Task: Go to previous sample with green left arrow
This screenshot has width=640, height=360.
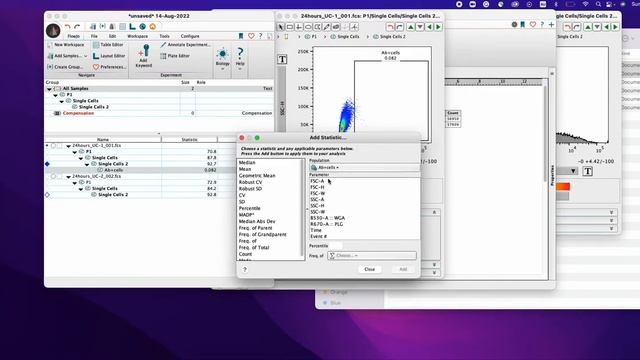Action: point(429,27)
